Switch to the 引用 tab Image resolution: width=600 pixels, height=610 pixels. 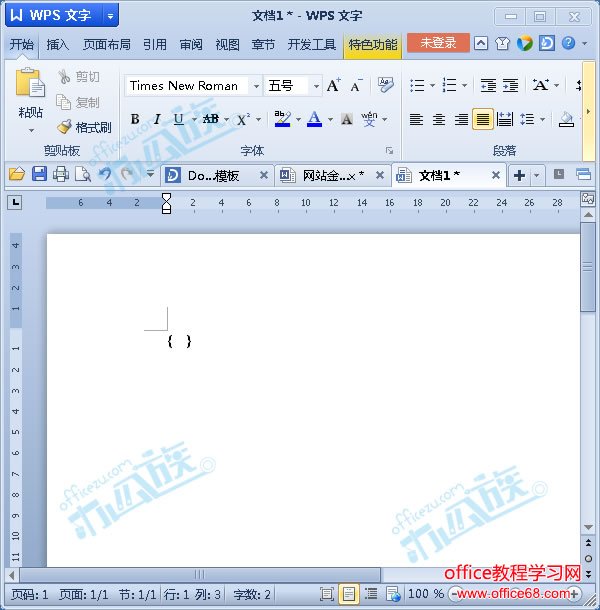[x=155, y=44]
